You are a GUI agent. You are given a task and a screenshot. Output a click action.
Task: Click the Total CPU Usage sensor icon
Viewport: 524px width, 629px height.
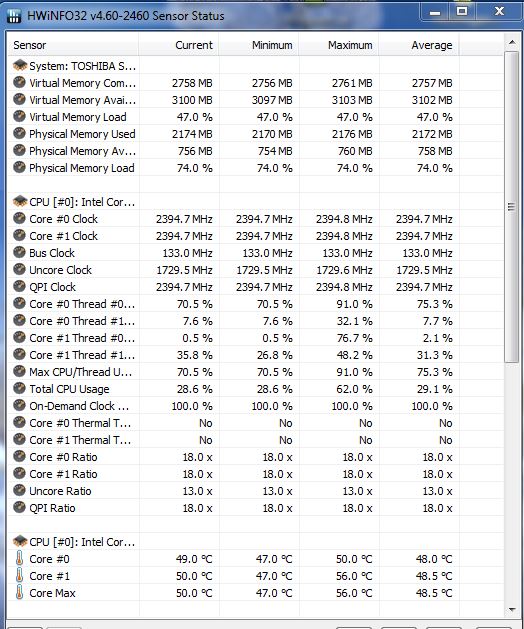point(19,388)
